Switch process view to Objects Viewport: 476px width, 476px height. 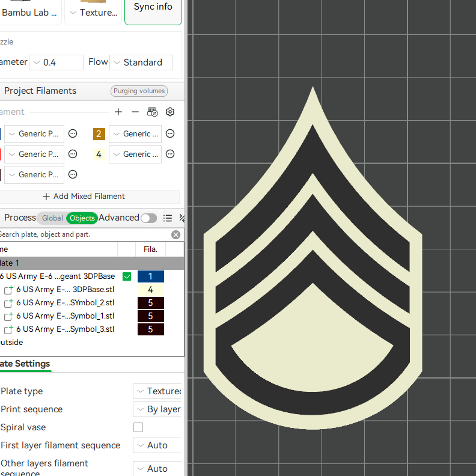(82, 218)
